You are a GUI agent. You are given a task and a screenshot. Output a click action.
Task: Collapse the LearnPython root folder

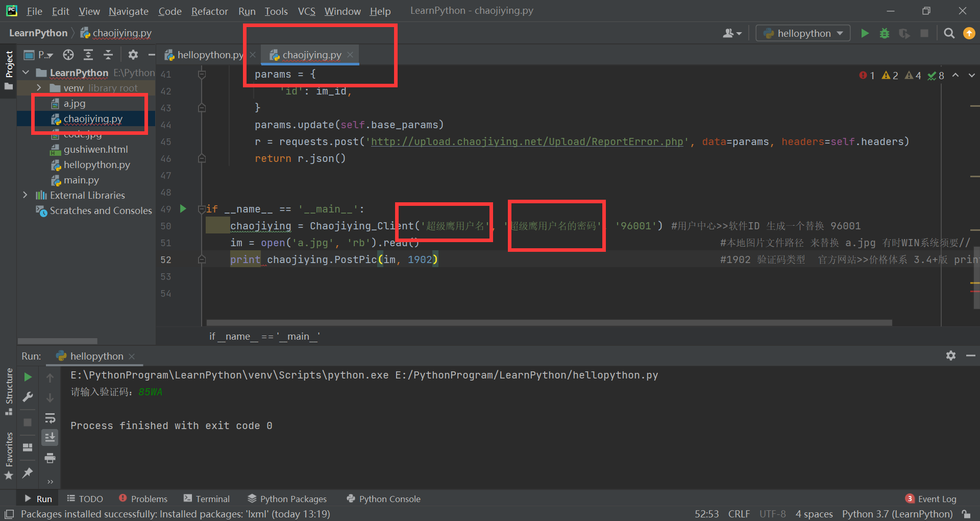[26, 73]
